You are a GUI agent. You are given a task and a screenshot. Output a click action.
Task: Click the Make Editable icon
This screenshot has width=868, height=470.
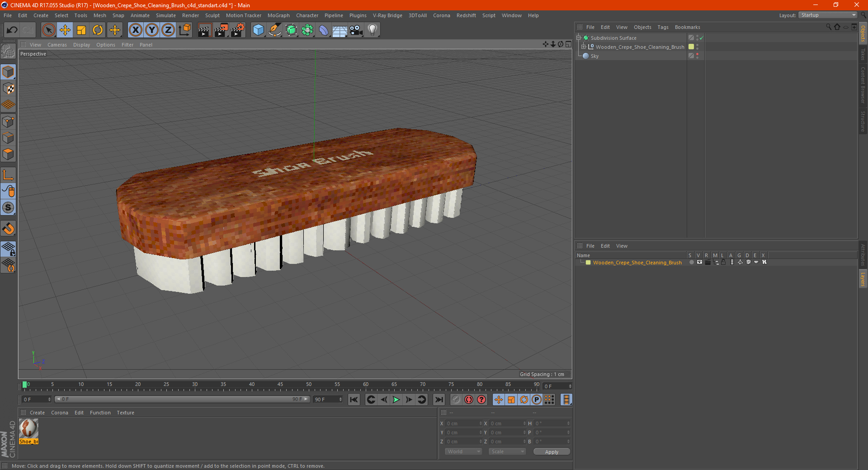click(x=8, y=52)
